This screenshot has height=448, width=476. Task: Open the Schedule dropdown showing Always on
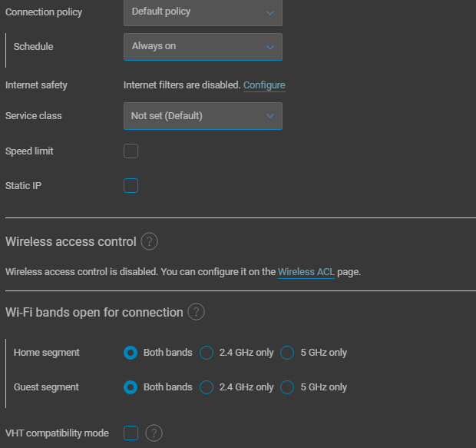[203, 47]
